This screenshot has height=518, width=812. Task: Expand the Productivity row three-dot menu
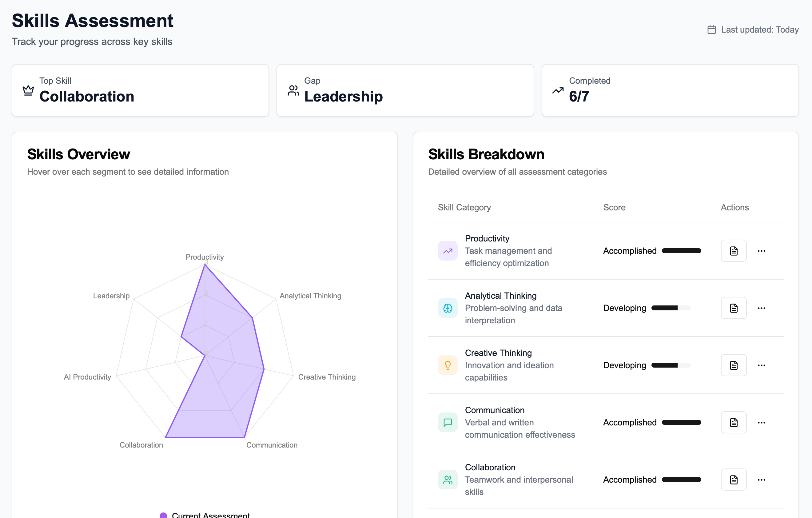[761, 251]
